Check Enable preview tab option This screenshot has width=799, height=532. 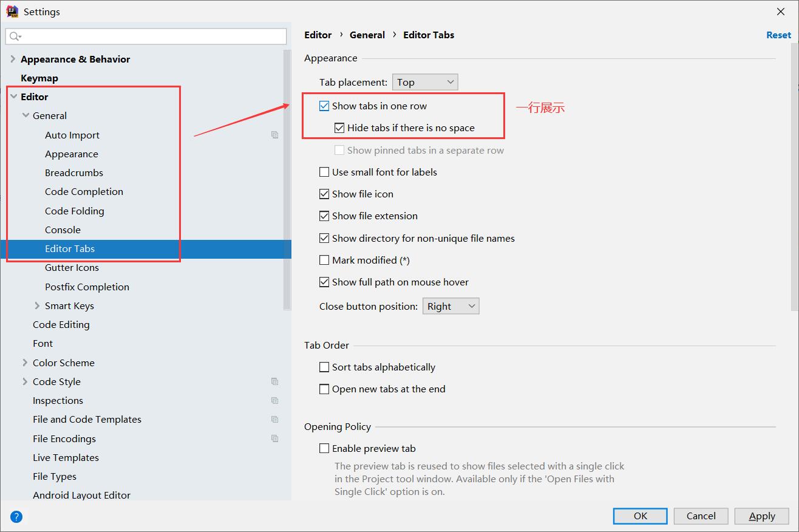coord(324,448)
